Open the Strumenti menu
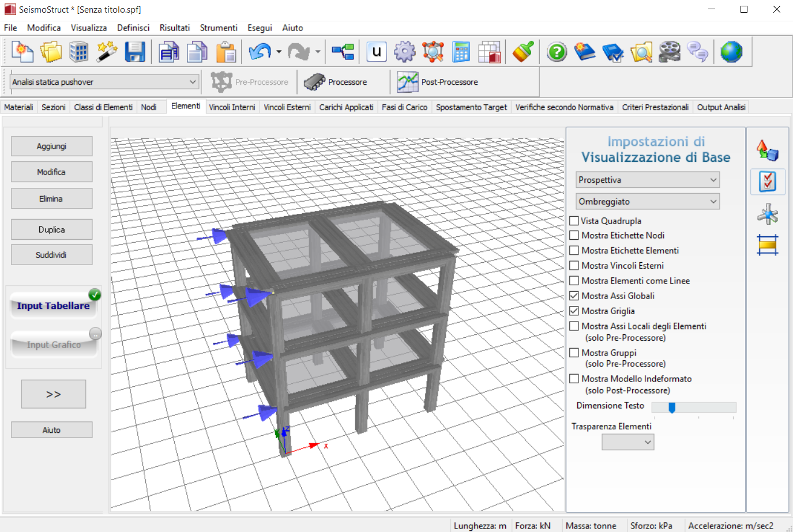 [x=219, y=28]
